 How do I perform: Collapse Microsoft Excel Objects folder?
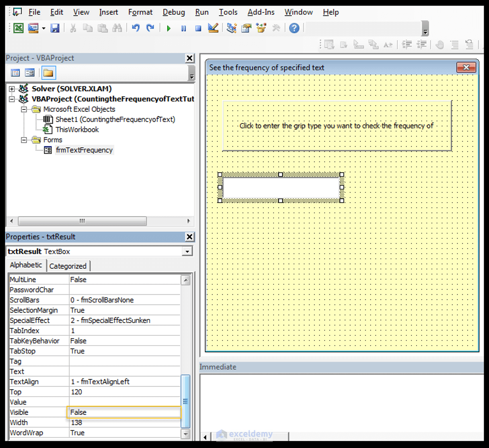(24, 109)
